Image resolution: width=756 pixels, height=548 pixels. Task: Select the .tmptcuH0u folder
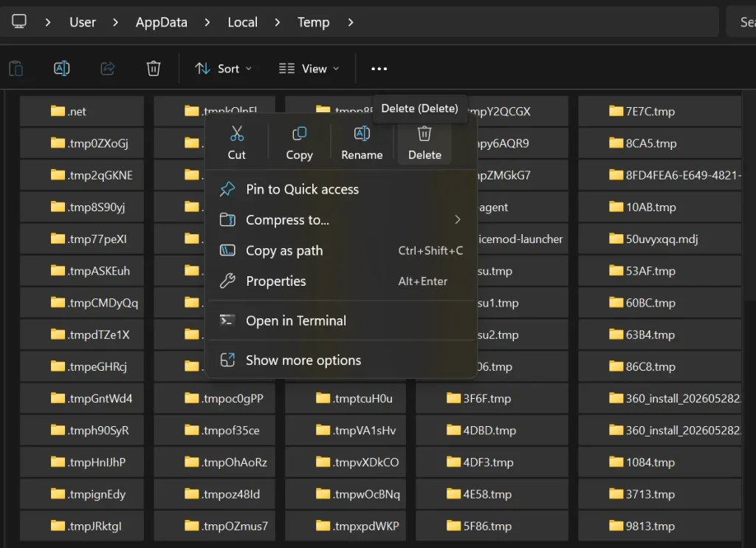[x=346, y=398]
